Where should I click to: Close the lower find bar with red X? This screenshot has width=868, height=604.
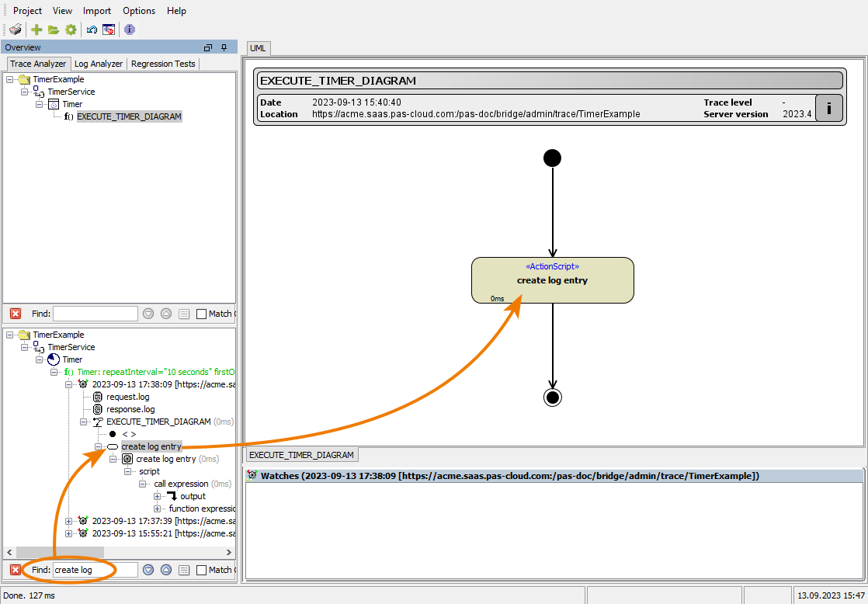click(16, 570)
